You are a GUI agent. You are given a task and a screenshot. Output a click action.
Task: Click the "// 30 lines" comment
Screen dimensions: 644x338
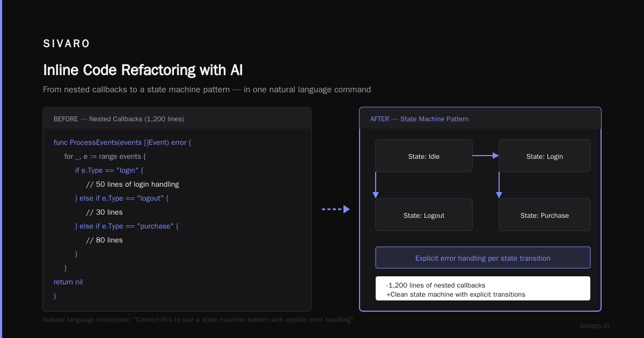click(104, 212)
